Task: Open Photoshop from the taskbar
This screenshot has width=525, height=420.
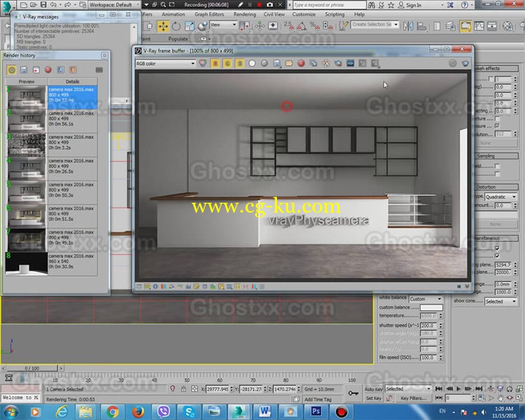Action: pyautogui.click(x=316, y=411)
